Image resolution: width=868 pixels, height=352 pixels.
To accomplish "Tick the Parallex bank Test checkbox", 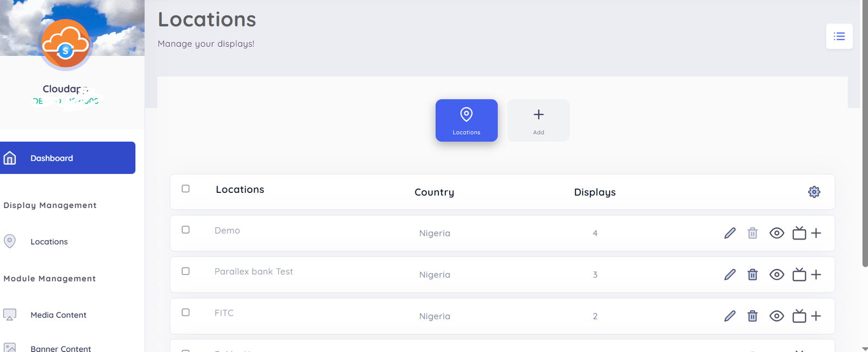I will pos(186,271).
